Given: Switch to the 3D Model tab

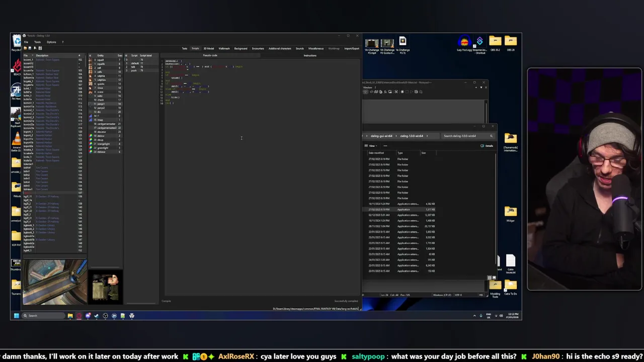Looking at the screenshot, I should [209, 49].
